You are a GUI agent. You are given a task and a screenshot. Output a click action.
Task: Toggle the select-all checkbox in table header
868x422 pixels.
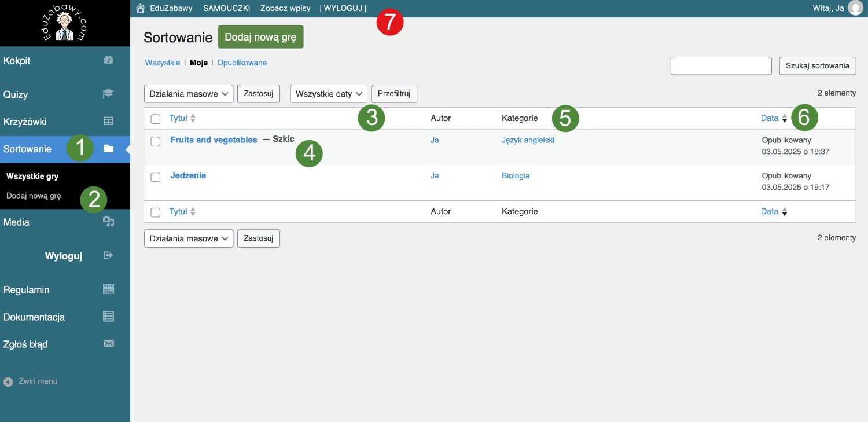156,119
